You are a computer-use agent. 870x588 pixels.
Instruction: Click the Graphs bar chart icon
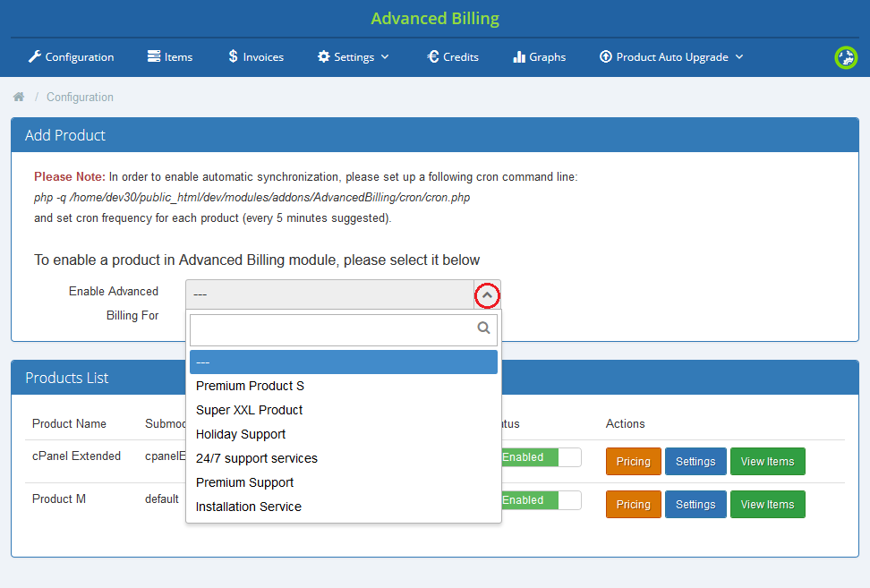[519, 56]
